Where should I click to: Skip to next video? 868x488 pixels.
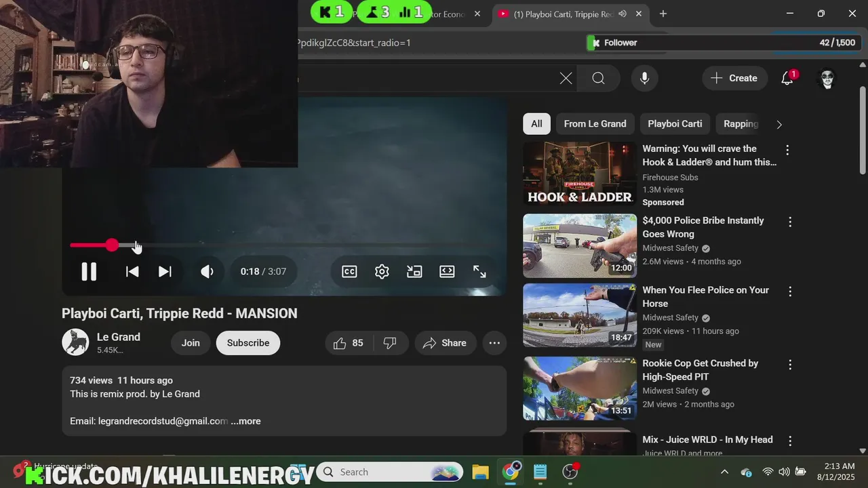[x=165, y=272]
